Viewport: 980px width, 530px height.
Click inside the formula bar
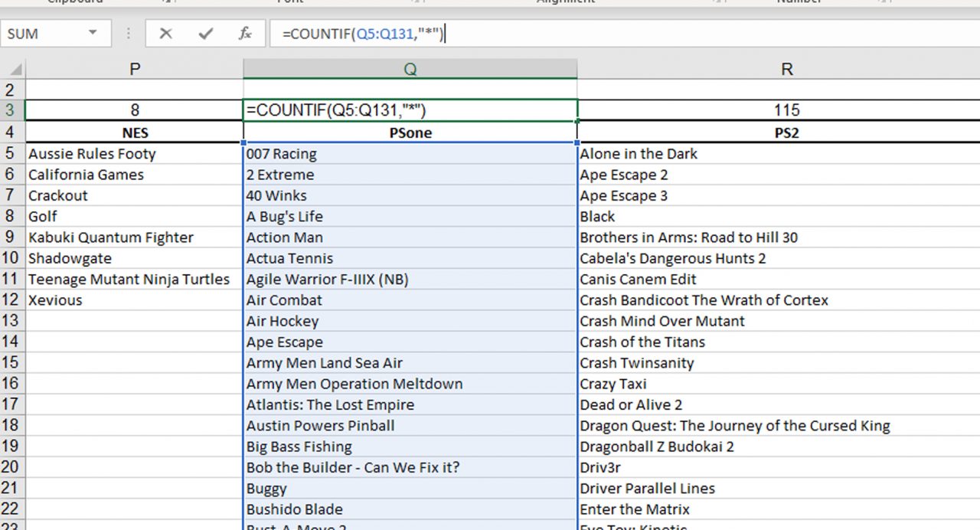[459, 34]
